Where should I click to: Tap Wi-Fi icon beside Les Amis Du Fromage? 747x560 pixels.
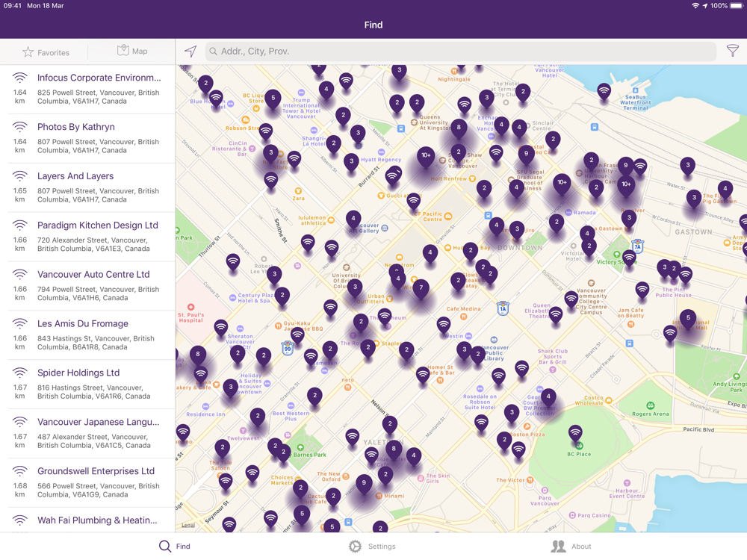(x=20, y=323)
